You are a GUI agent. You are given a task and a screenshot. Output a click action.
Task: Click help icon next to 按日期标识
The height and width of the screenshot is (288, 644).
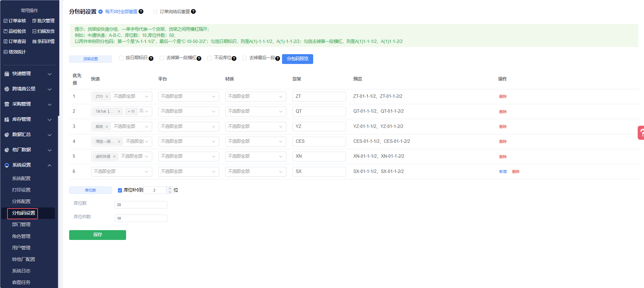pos(151,59)
